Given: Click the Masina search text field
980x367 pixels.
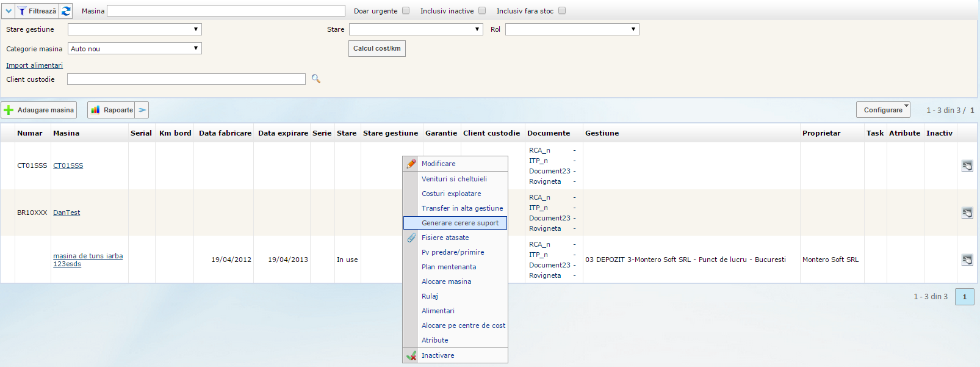Looking at the screenshot, I should point(226,11).
